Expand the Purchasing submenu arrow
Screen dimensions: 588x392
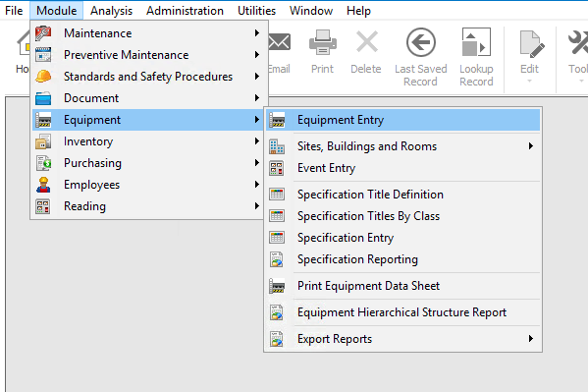pyautogui.click(x=257, y=163)
